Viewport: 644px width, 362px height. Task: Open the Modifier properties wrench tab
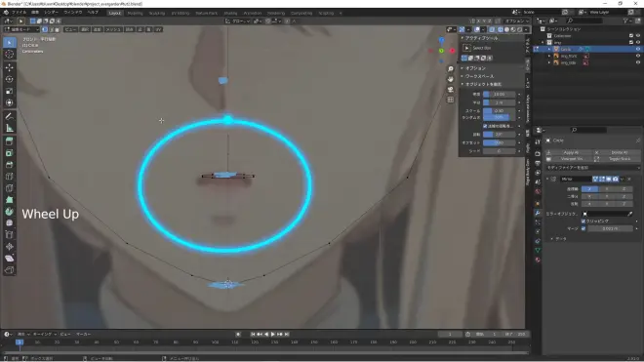click(538, 213)
